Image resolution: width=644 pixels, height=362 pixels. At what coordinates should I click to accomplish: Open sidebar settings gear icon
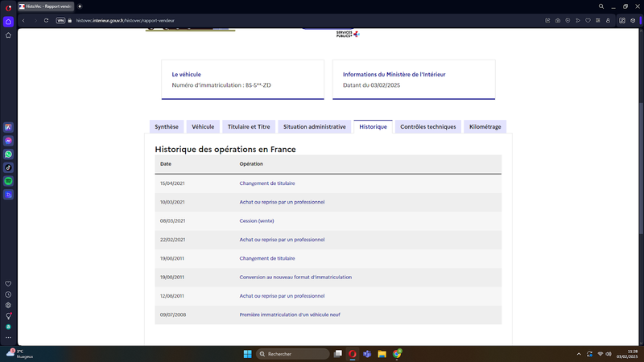(8, 306)
